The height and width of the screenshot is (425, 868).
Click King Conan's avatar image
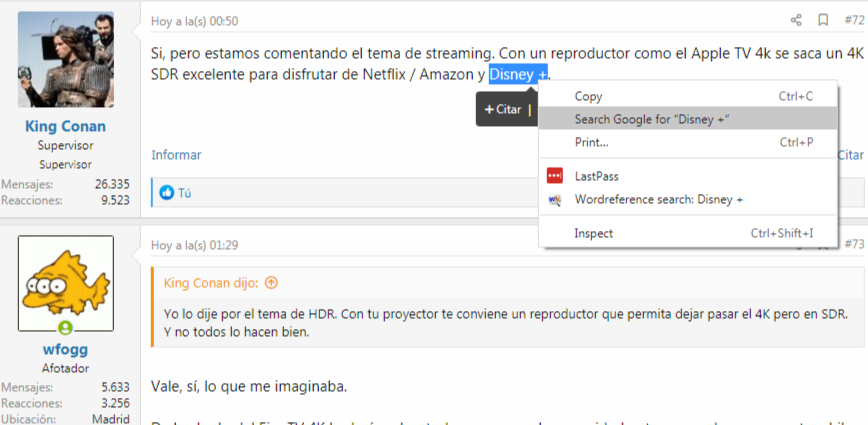pos(66,59)
